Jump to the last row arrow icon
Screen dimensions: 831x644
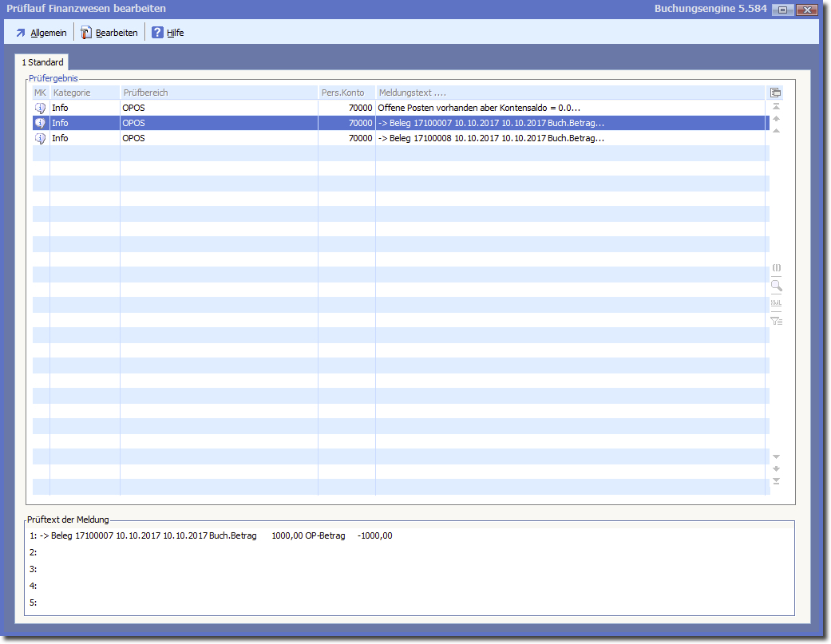coord(776,481)
